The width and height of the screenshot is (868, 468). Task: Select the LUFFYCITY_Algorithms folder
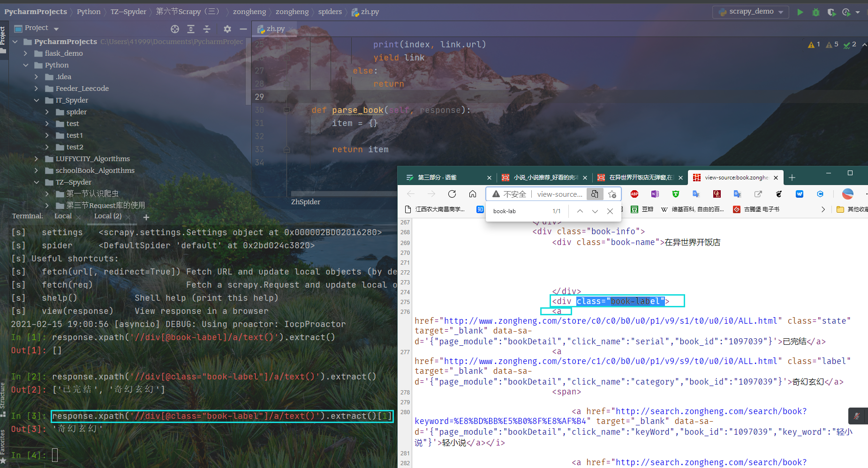pos(93,159)
